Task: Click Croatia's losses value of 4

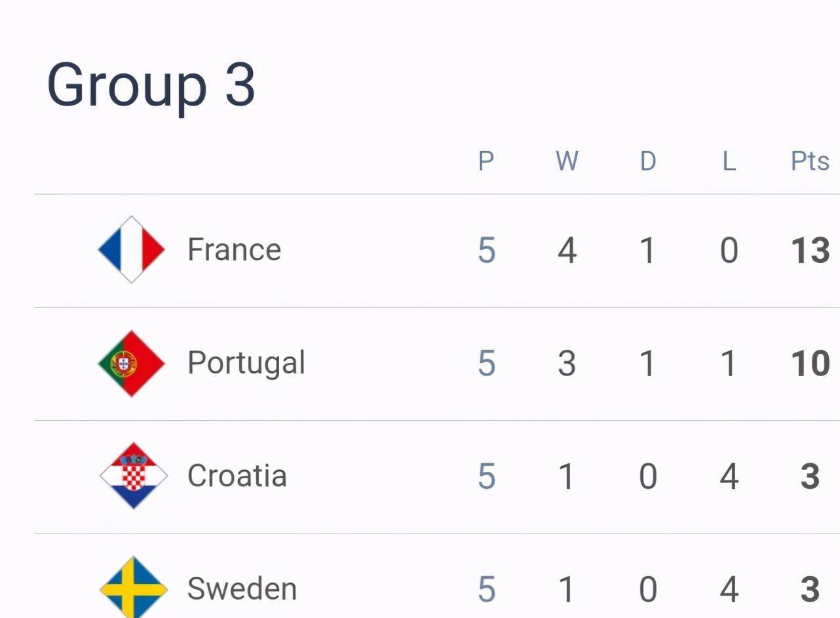Action: click(x=729, y=476)
